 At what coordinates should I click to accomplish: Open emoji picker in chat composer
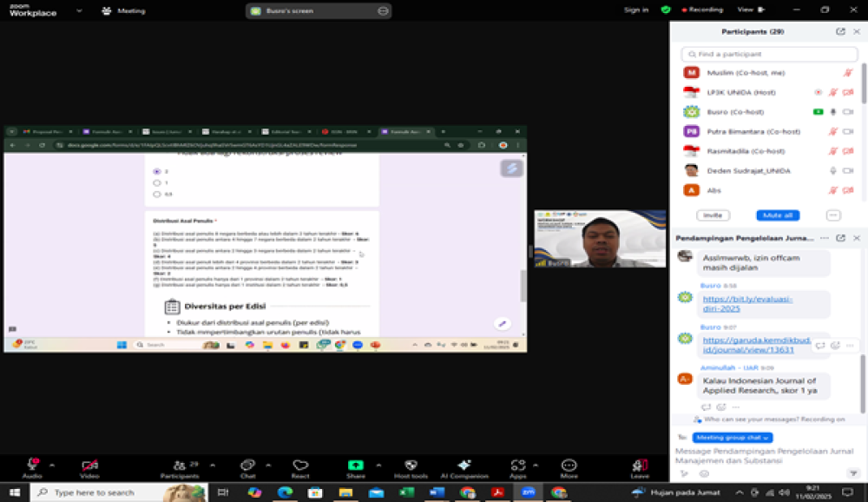click(704, 473)
